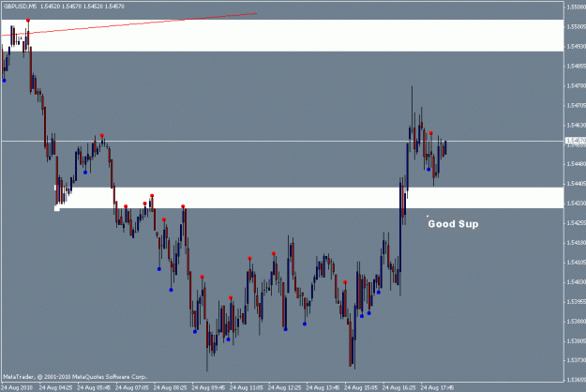The height and width of the screenshot is (392, 586).
Task: Click the 1.54855 price axis label
Action: point(576,67)
